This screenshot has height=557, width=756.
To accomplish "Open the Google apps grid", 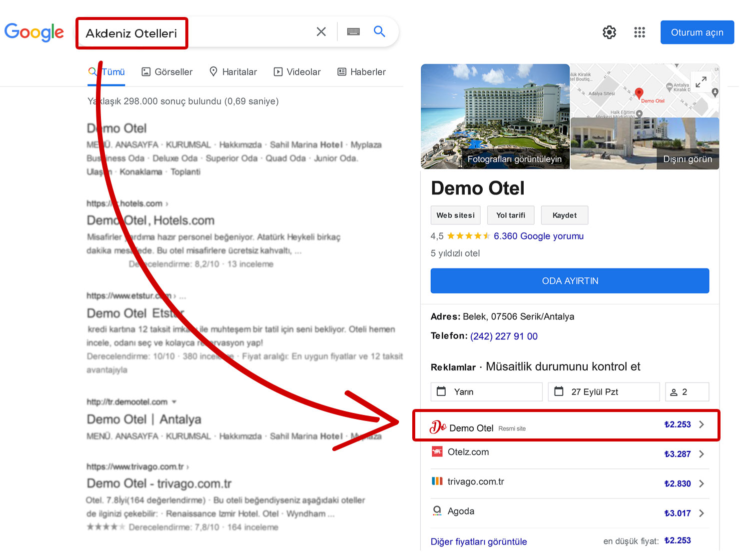I will tap(640, 32).
